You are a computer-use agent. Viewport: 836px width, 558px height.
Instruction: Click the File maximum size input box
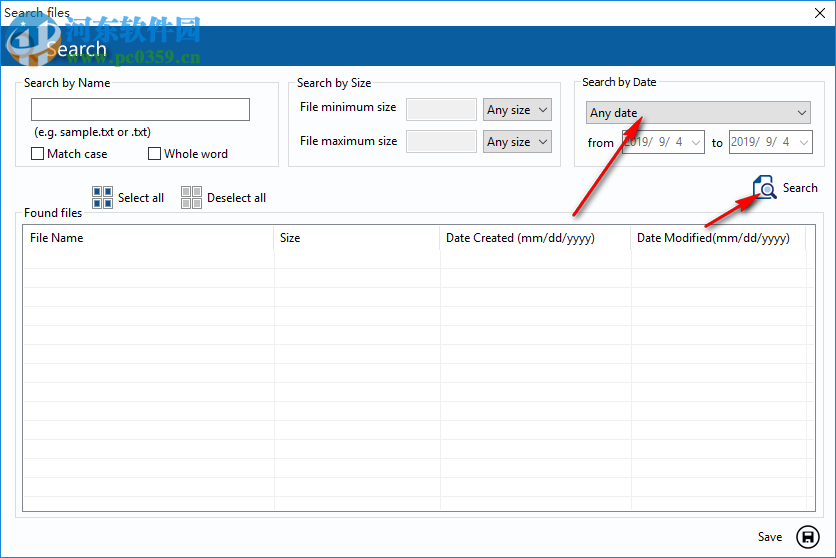tap(441, 142)
